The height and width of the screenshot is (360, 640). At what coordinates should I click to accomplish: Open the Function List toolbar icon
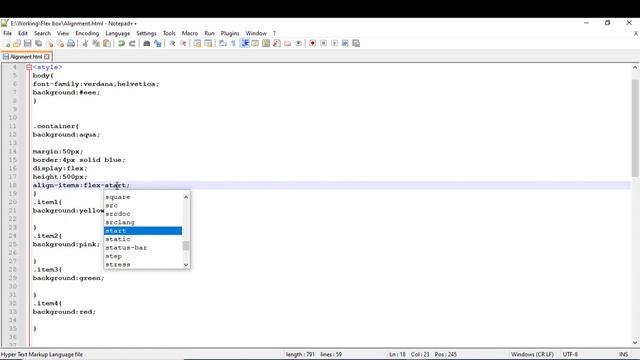click(277, 43)
